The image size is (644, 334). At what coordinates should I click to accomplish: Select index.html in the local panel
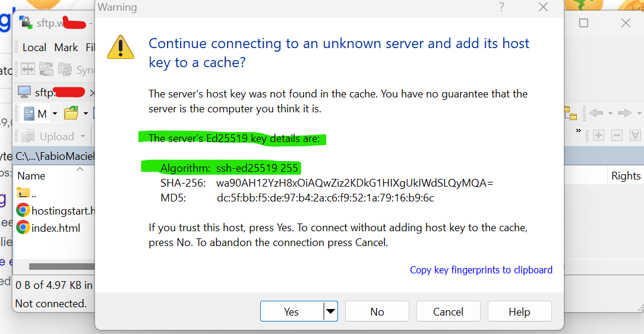[49, 228]
